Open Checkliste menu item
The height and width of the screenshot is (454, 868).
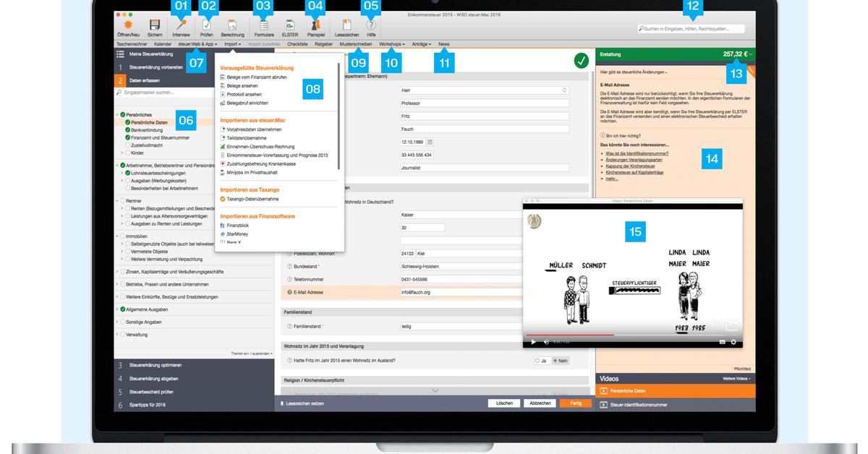[x=297, y=44]
